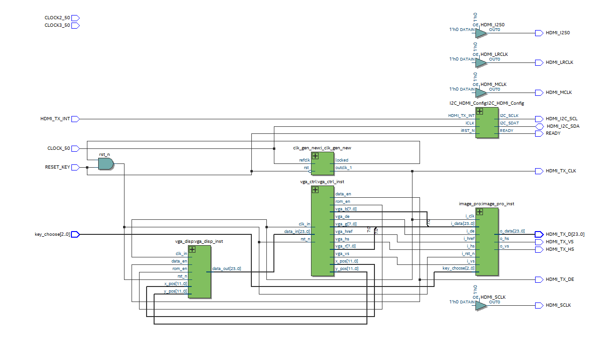Select the HDMI_SCLK tri-state buffer
Viewport: 599px width, 364px height.
pos(482,306)
